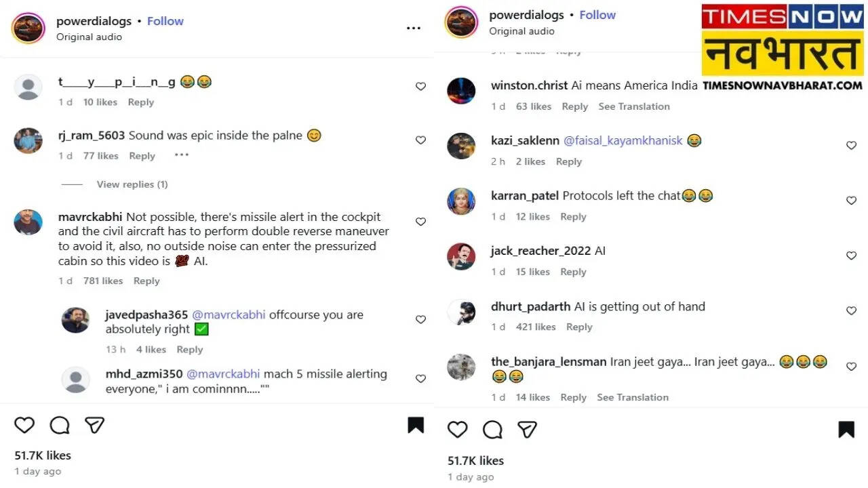Share post using left panel icon

pos(94,425)
